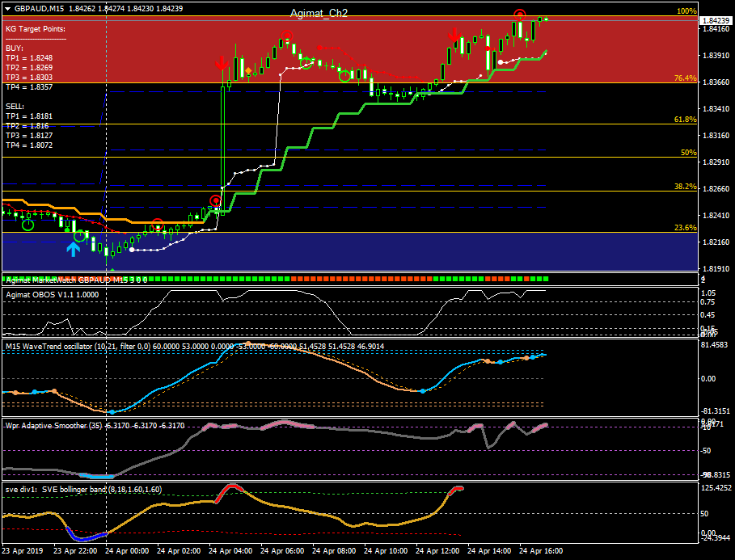The image size is (735, 560).
Task: Click the 24 Apr 08:00 time axis label
Action: 334,551
